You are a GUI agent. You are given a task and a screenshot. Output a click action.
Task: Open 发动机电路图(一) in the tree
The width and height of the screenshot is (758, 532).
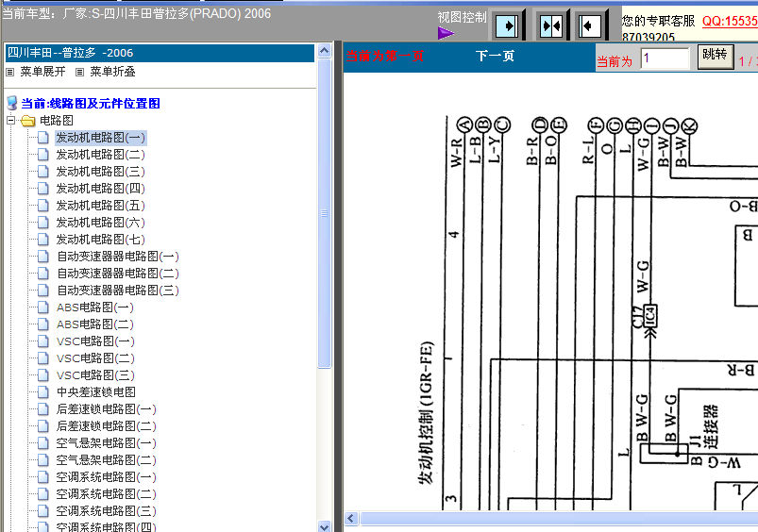pos(101,138)
